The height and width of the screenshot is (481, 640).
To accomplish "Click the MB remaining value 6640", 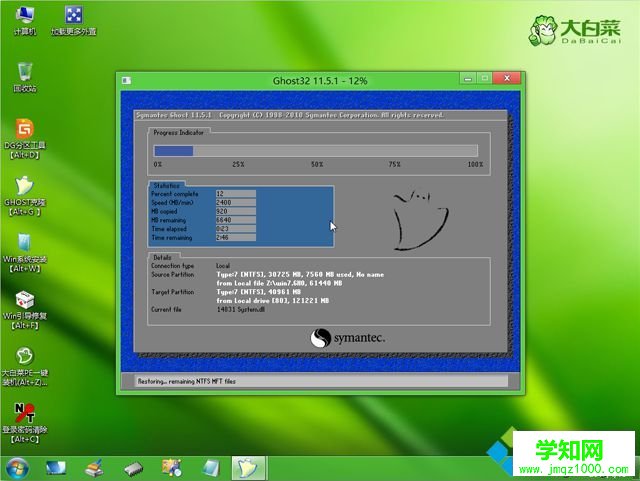I will pyautogui.click(x=236, y=220).
